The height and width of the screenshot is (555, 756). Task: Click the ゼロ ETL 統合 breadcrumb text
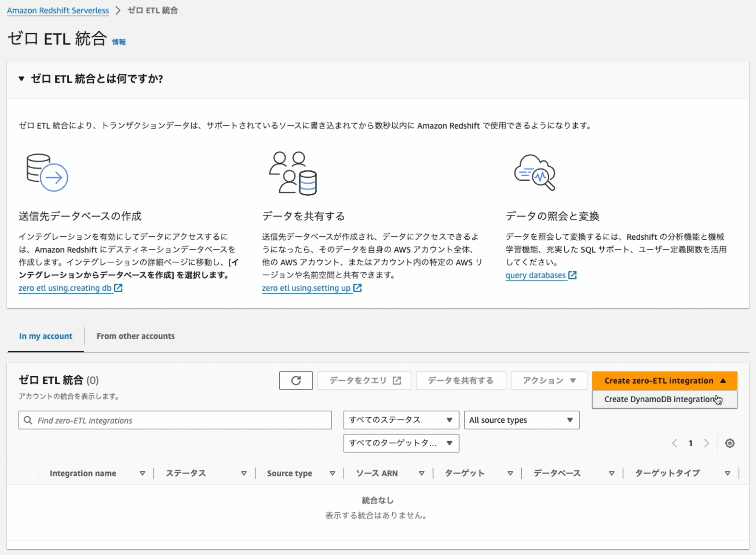pos(153,10)
